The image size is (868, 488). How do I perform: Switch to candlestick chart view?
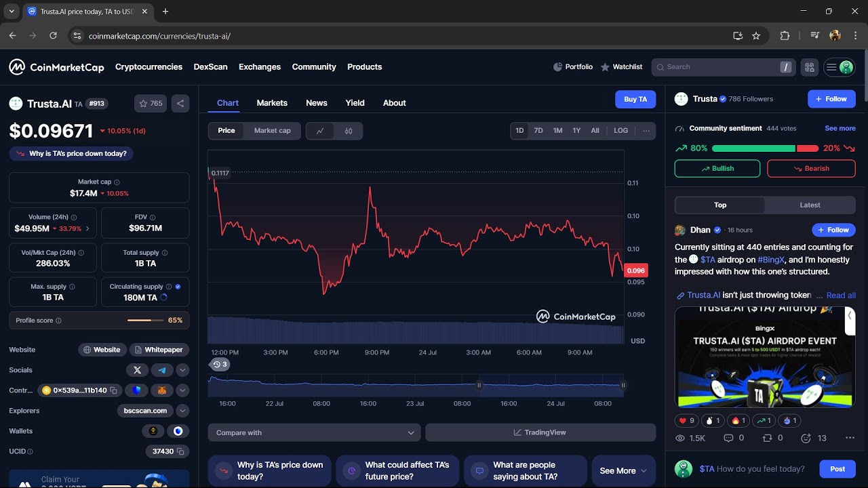pyautogui.click(x=349, y=131)
